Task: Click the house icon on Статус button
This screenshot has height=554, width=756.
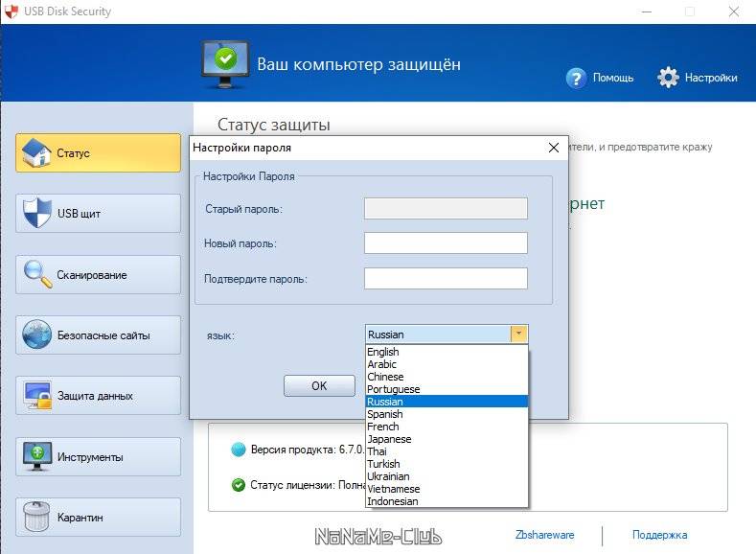Action: coord(36,152)
